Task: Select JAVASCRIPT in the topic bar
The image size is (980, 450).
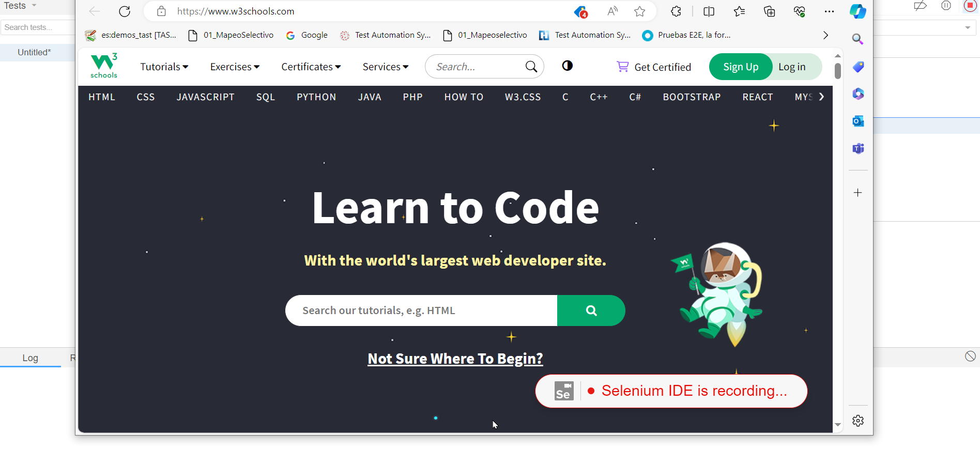Action: pos(206,97)
